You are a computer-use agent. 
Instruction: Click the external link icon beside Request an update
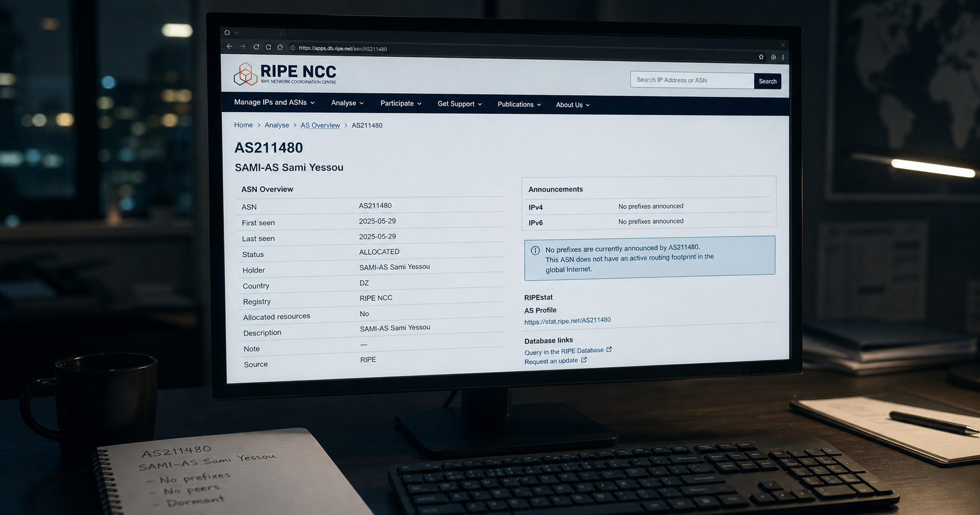[584, 360]
